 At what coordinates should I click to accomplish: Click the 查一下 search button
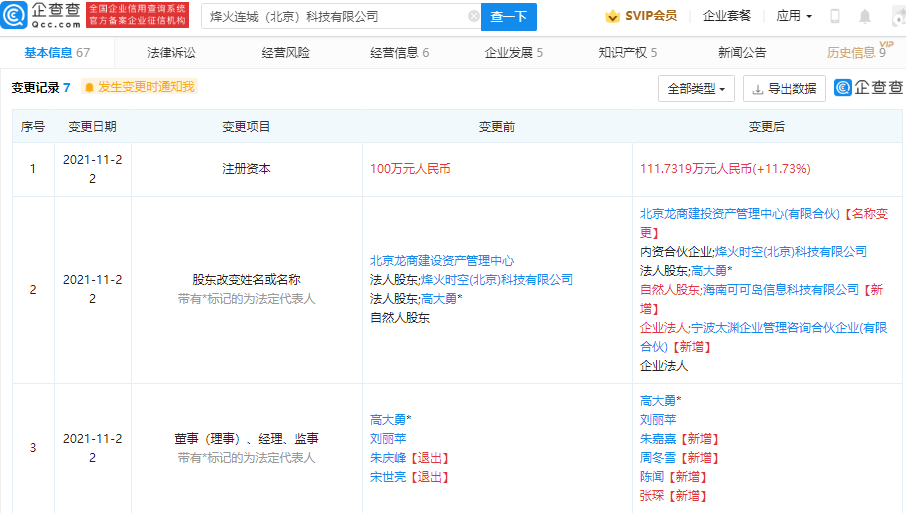pos(508,17)
